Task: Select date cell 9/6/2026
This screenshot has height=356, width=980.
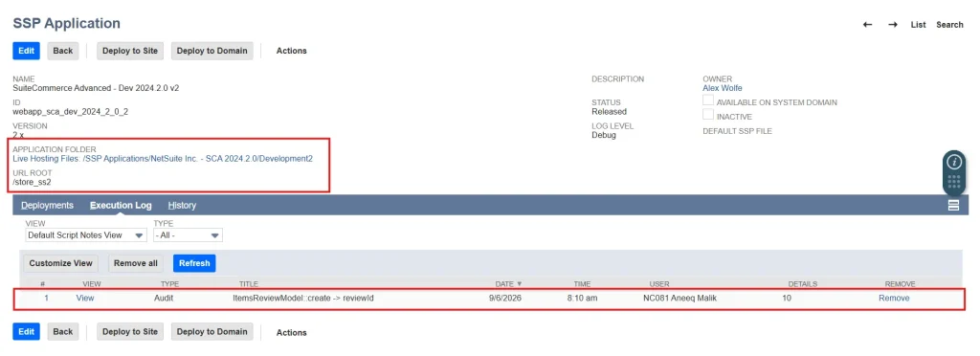Action: [x=505, y=298]
